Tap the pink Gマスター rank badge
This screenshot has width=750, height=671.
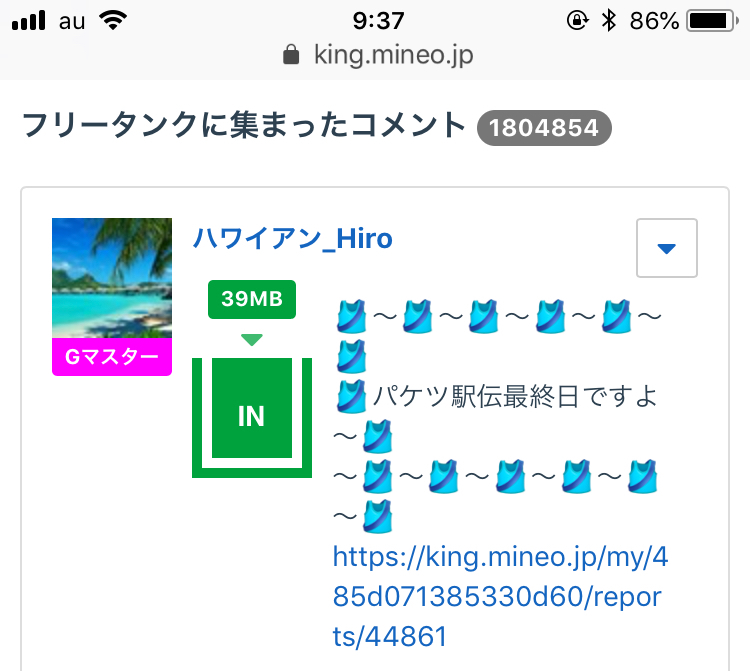(112, 357)
